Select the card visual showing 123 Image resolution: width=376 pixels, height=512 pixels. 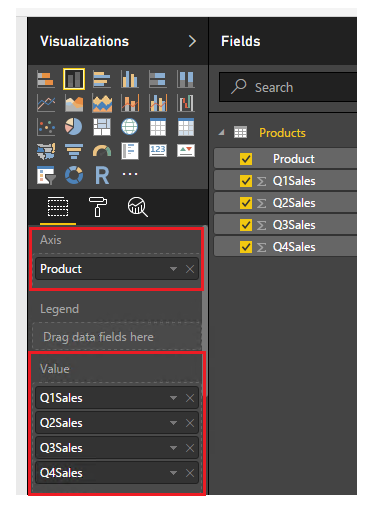coord(158,150)
